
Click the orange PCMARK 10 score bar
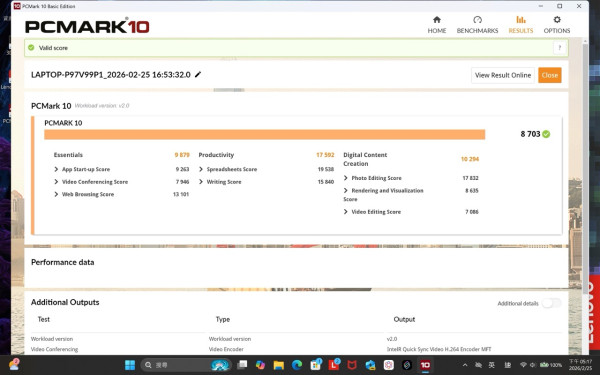[x=264, y=134]
